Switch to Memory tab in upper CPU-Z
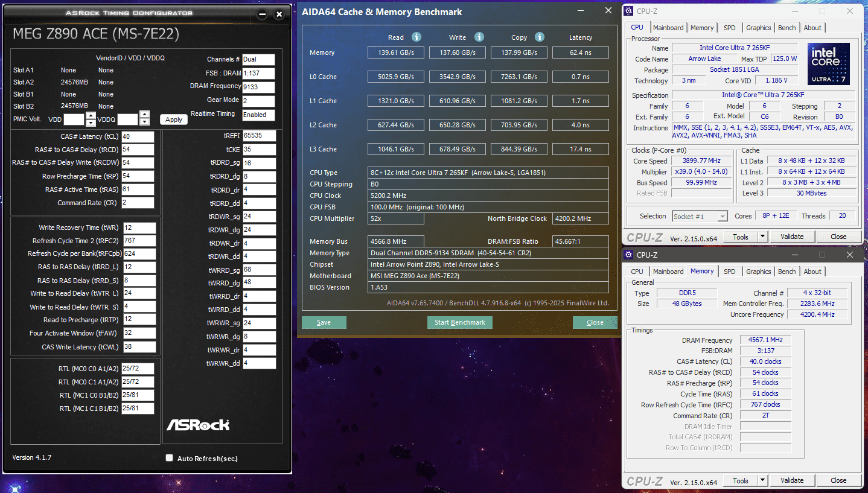The image size is (868, 493). [x=702, y=28]
